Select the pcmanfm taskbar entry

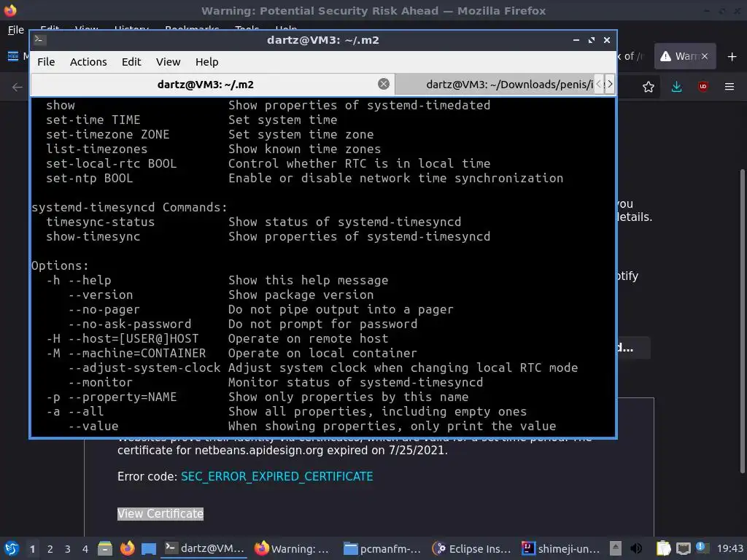coord(382,548)
